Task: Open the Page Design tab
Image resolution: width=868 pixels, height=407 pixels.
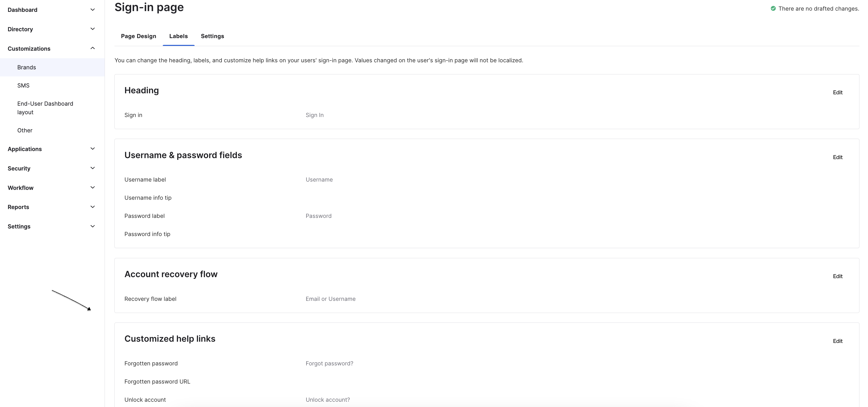Action: pos(138,36)
